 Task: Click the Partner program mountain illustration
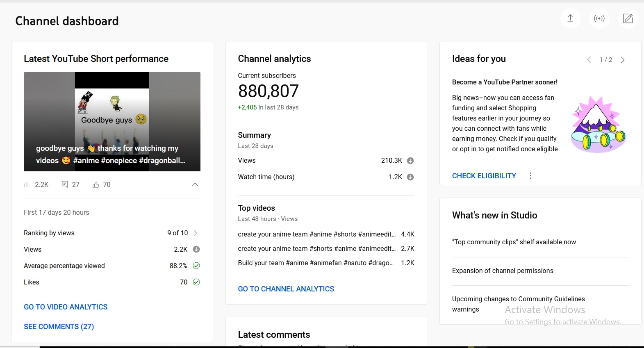point(598,125)
